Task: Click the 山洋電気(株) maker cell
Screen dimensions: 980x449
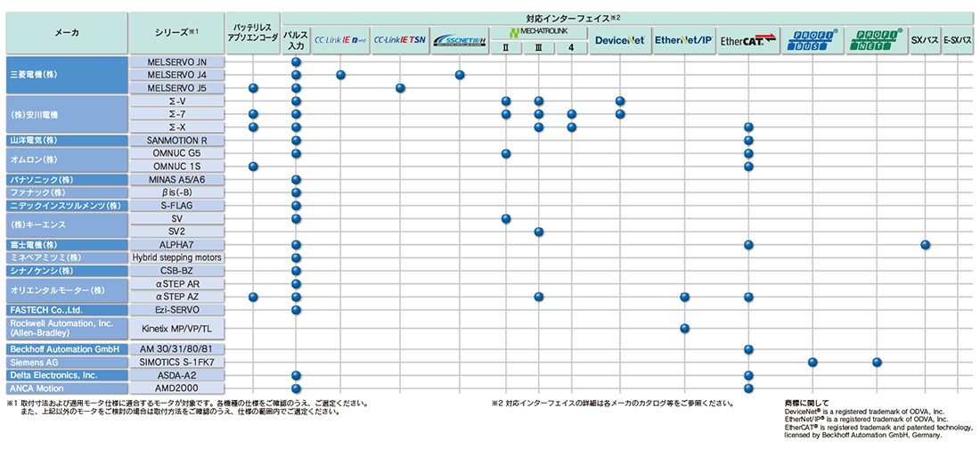Action: click(67, 140)
